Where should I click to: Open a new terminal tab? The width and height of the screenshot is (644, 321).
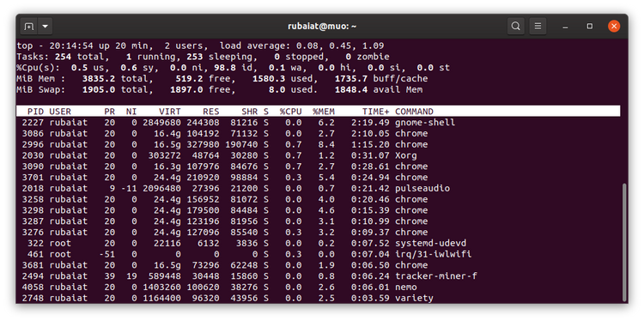[28, 27]
